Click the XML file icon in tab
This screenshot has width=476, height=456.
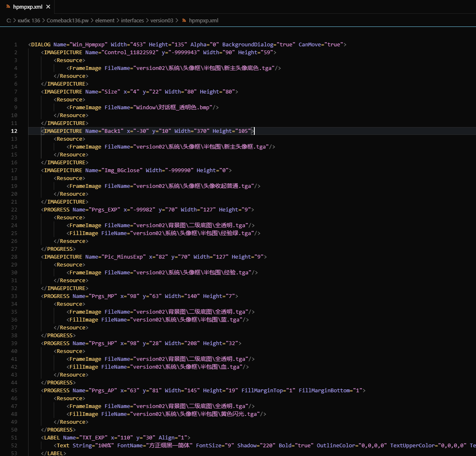click(8, 7)
